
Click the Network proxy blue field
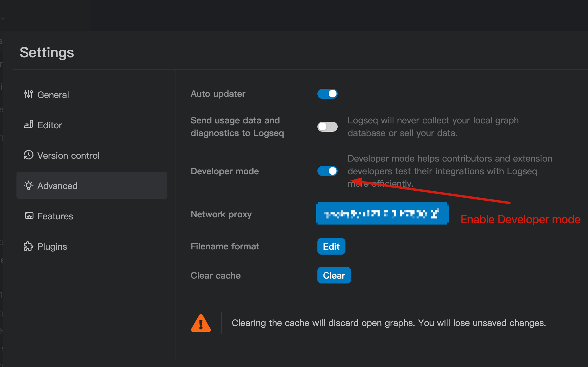tap(382, 214)
